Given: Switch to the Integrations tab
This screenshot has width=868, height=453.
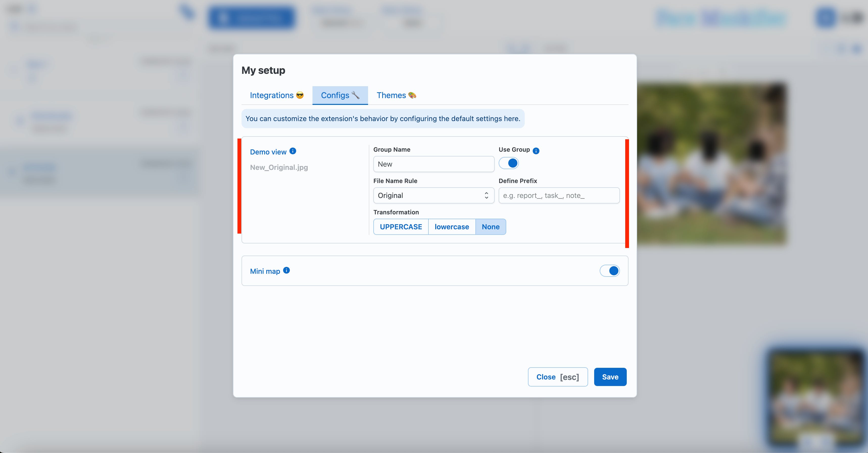Looking at the screenshot, I should tap(277, 96).
